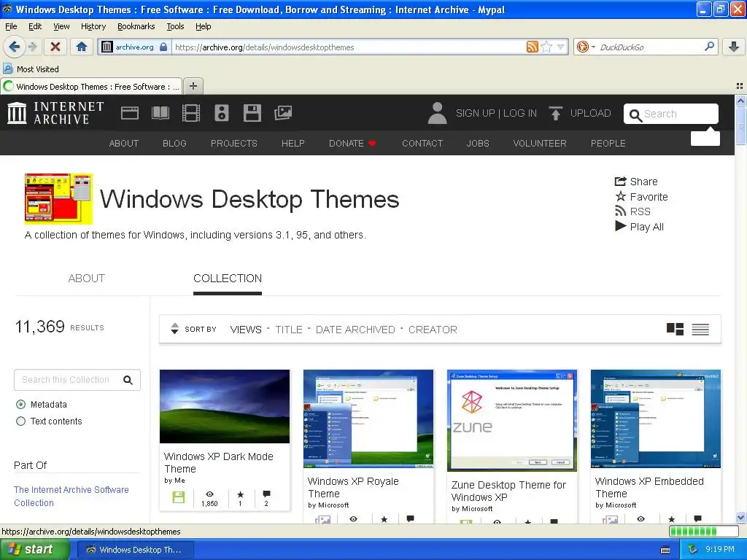Image resolution: width=747 pixels, height=560 pixels.
Task: Sort by TITLE
Action: tap(289, 330)
